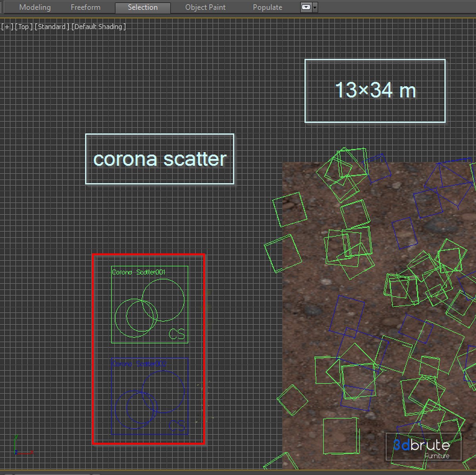Select the green Corona Scatter001 helper label

point(138,272)
